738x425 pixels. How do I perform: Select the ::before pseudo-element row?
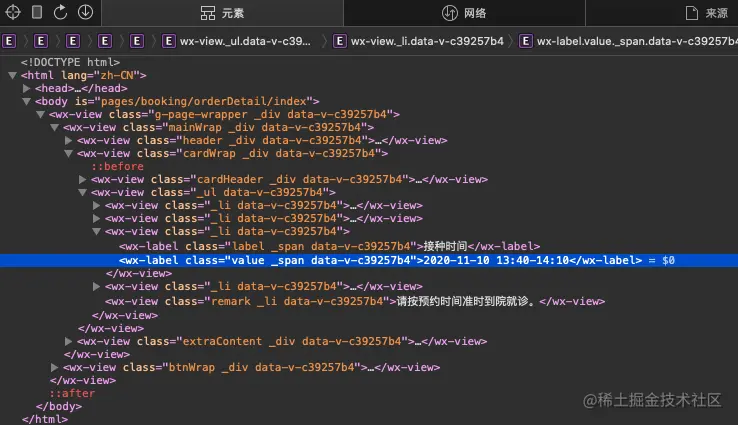pyautogui.click(x=117, y=166)
